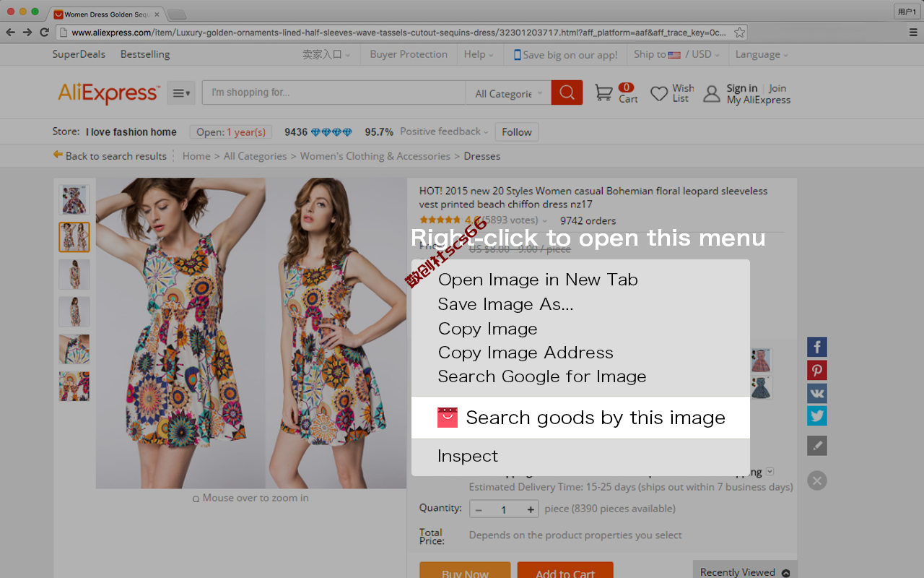Close the side share bar with X
924x578 pixels.
coord(817,480)
